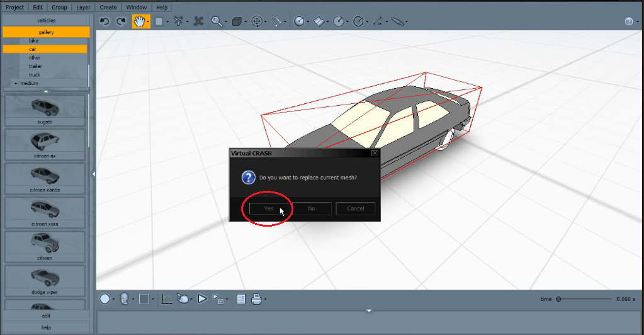Choose the citroen xantia thumbnail

(45, 178)
